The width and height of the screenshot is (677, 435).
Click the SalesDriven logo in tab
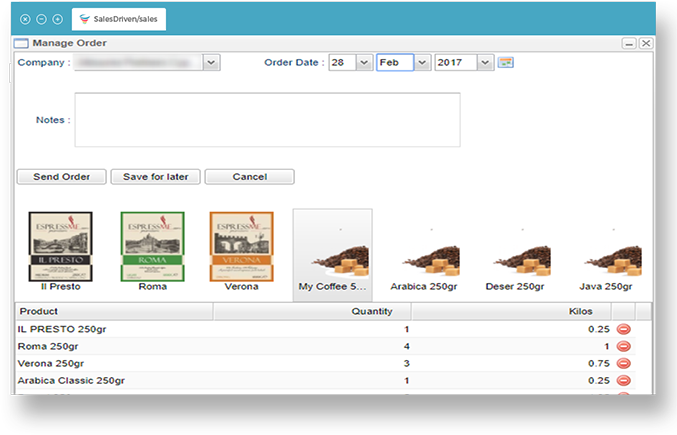point(85,19)
